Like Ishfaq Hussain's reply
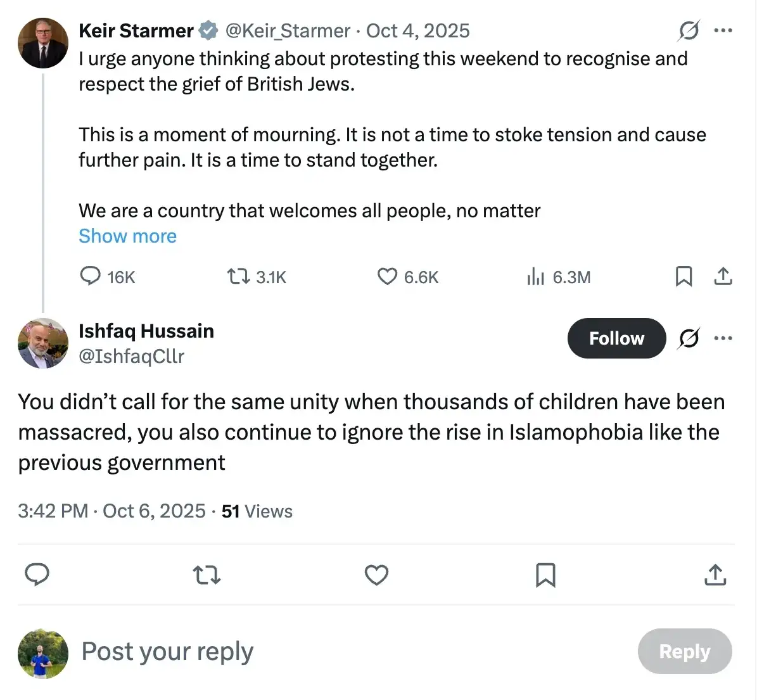This screenshot has height=700, width=757. [x=376, y=575]
